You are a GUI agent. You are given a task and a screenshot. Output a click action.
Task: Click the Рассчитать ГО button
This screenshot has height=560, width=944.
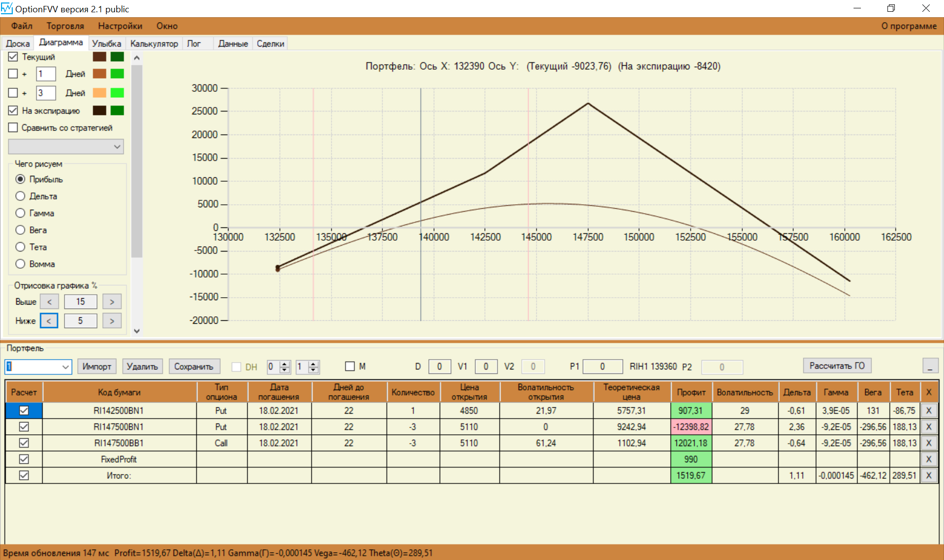click(x=837, y=366)
